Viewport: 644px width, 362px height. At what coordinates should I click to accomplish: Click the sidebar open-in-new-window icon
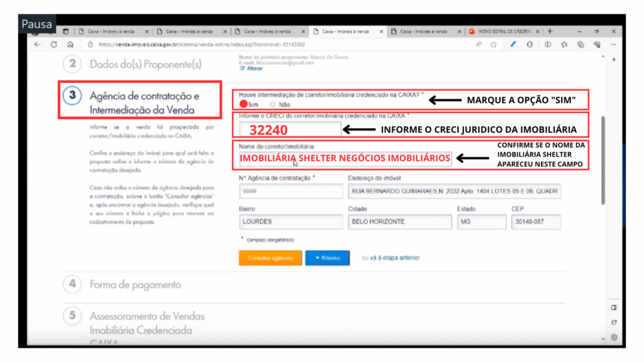pos(614,322)
